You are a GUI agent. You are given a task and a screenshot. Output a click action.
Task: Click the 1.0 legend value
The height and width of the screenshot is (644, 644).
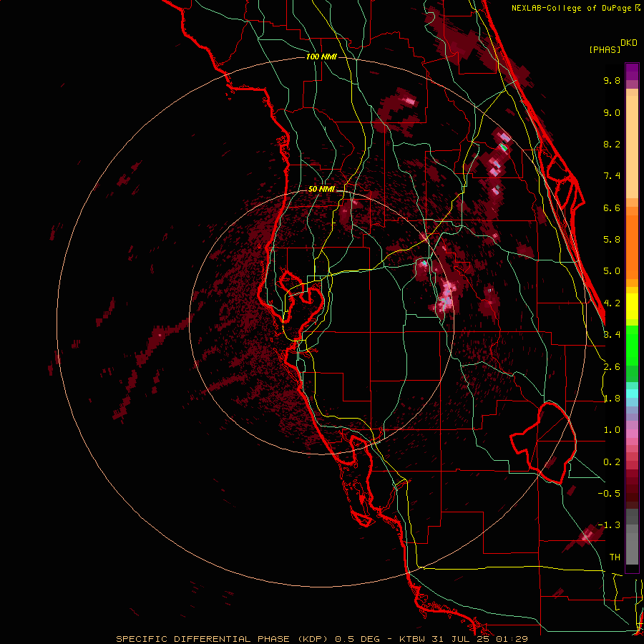[x=612, y=430]
